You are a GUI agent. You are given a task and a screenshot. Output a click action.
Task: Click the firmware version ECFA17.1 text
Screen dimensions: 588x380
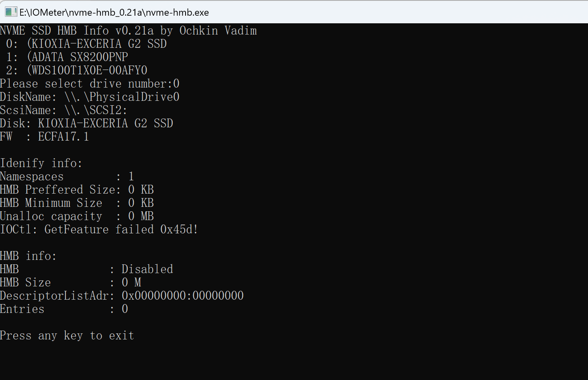(x=63, y=137)
